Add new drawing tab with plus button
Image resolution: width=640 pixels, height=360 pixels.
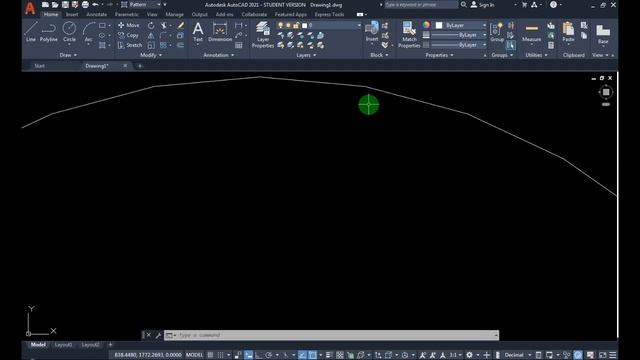click(x=140, y=66)
